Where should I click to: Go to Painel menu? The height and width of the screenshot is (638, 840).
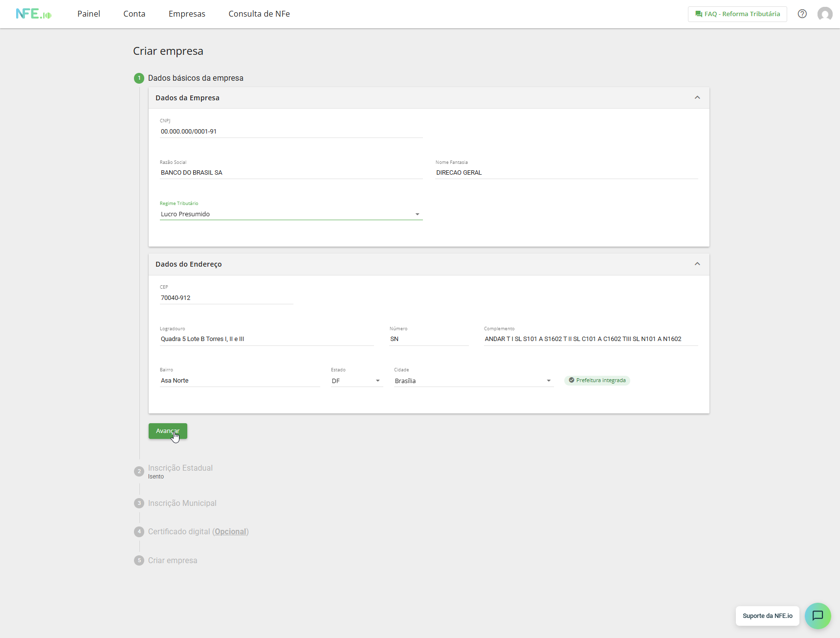[88, 14]
